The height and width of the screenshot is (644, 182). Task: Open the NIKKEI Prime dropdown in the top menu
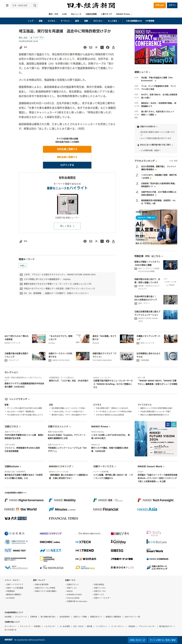(124, 14)
